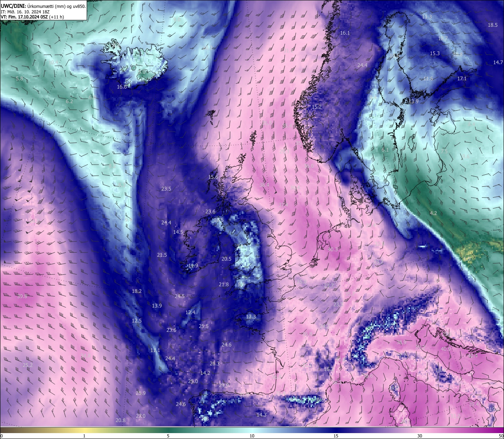Click the 20.5 value label
504x439 pixels.
click(226, 259)
